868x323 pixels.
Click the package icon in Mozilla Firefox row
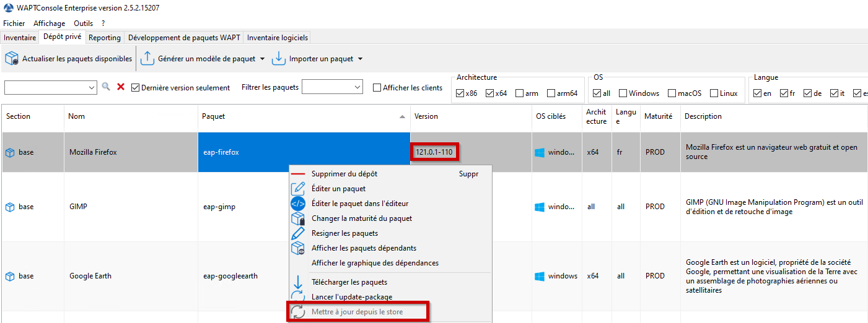10,152
